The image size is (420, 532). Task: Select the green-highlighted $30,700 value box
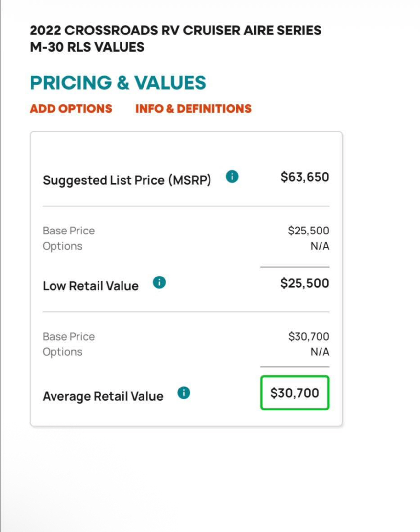pyautogui.click(x=295, y=393)
